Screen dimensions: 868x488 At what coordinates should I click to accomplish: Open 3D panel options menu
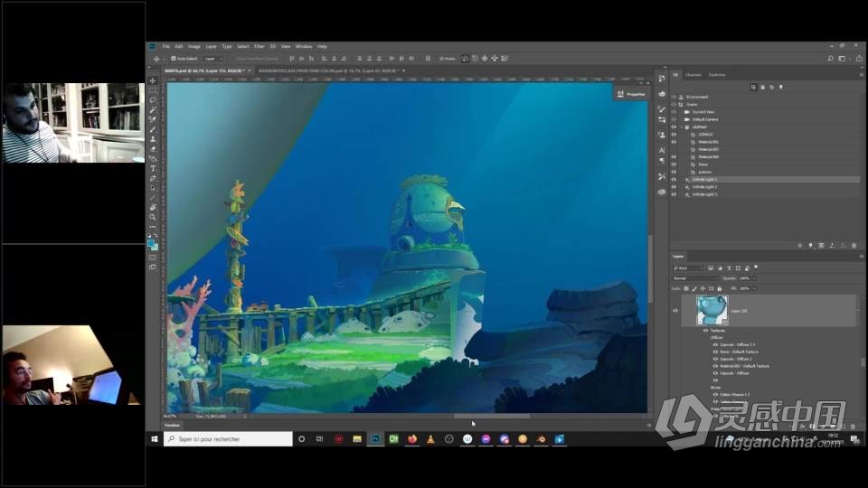tap(862, 75)
